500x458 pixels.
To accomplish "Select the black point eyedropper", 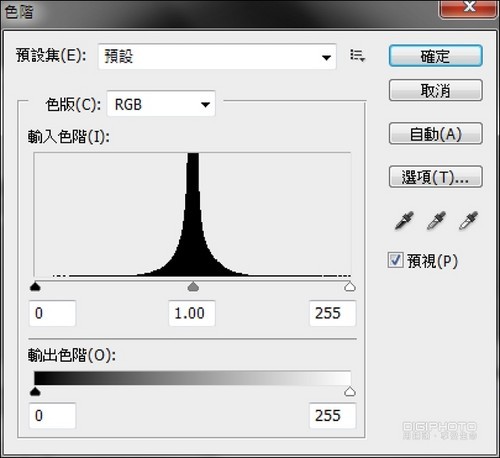I will pyautogui.click(x=404, y=221).
